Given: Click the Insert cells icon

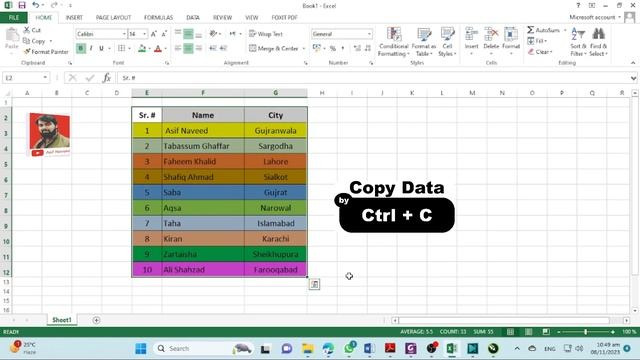Looking at the screenshot, I should point(471,34).
